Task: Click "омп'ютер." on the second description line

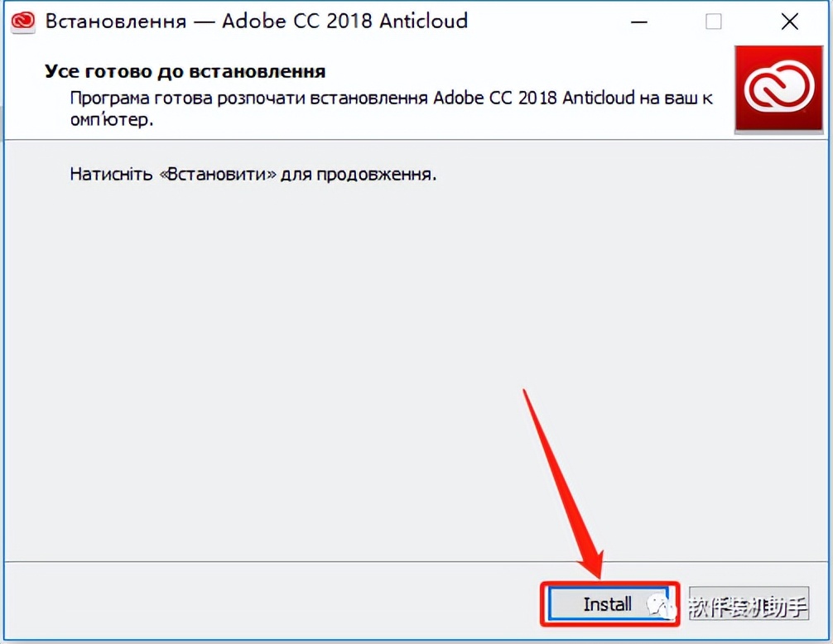Action: (112, 120)
